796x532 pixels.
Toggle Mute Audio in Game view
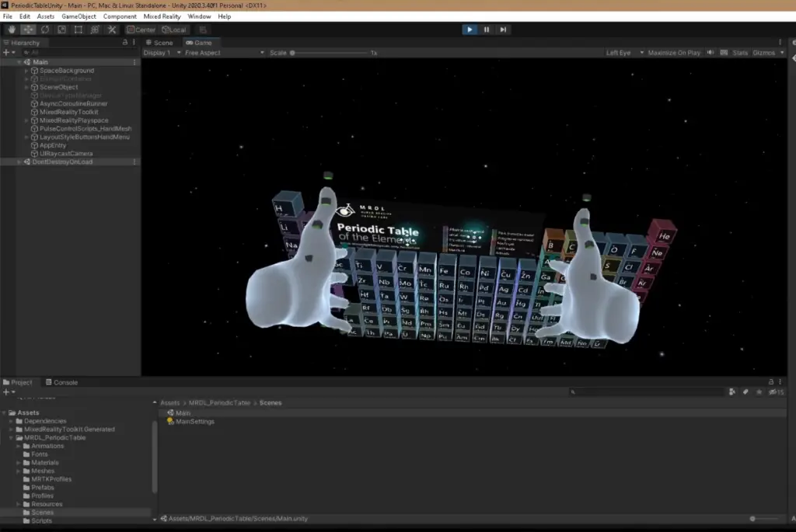click(710, 53)
